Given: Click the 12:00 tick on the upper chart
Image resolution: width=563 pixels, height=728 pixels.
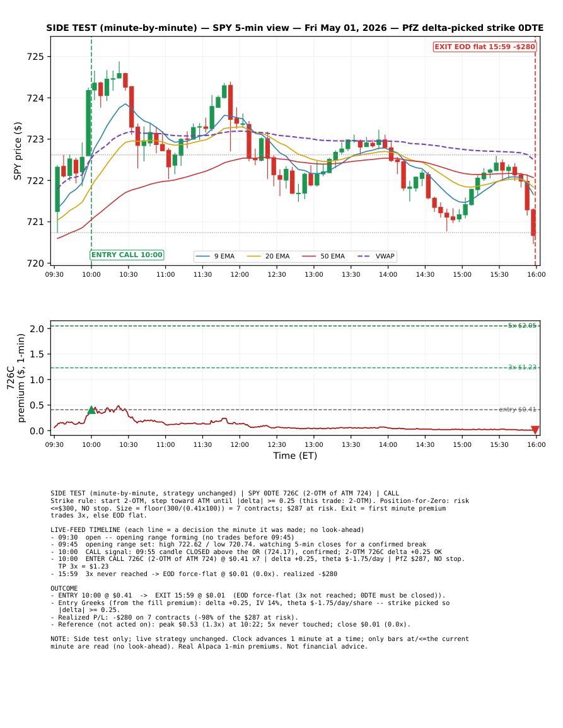Looking at the screenshot, I should 240,274.
